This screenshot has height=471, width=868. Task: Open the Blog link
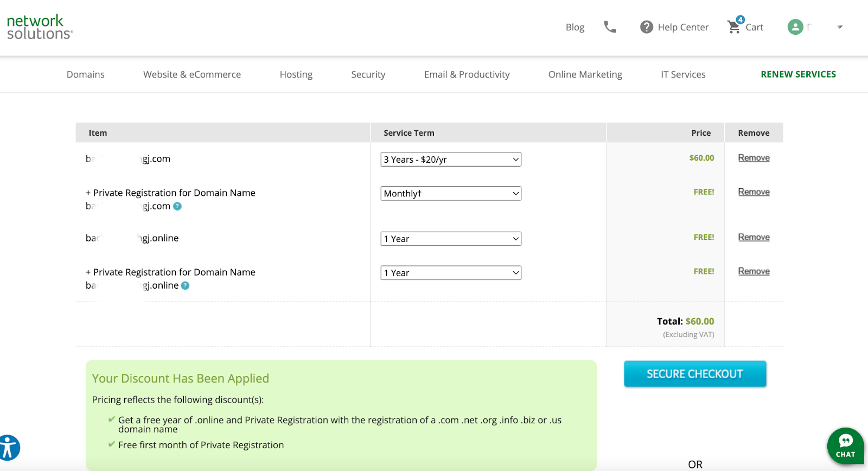575,27
